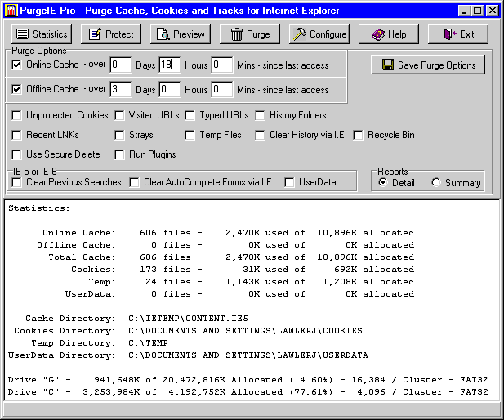Enable Unprotected Cookies option
Image resolution: width=504 pixels, height=420 pixels.
(x=16, y=115)
